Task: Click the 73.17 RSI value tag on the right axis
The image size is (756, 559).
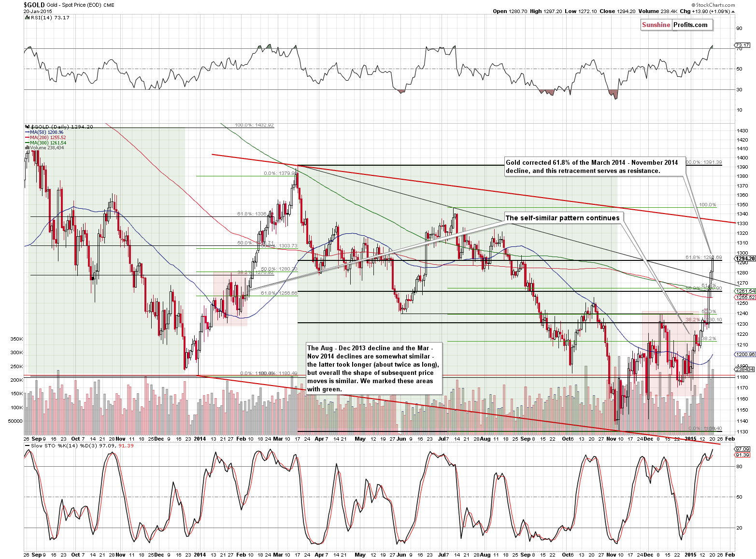Action: pos(743,45)
